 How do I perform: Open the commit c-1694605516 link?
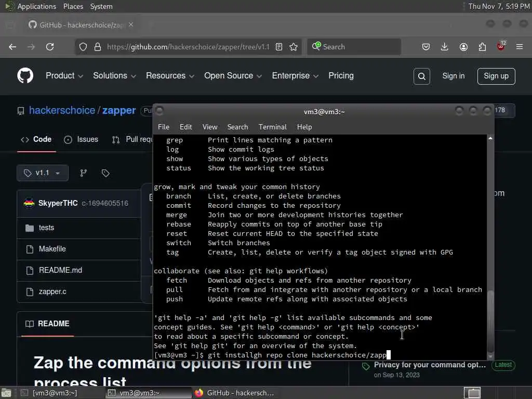coord(105,203)
